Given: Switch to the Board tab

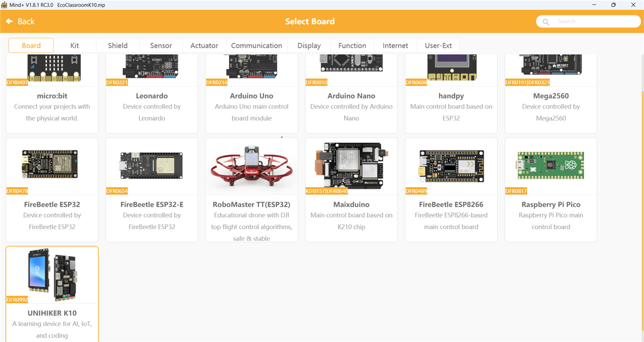Looking at the screenshot, I should (31, 45).
